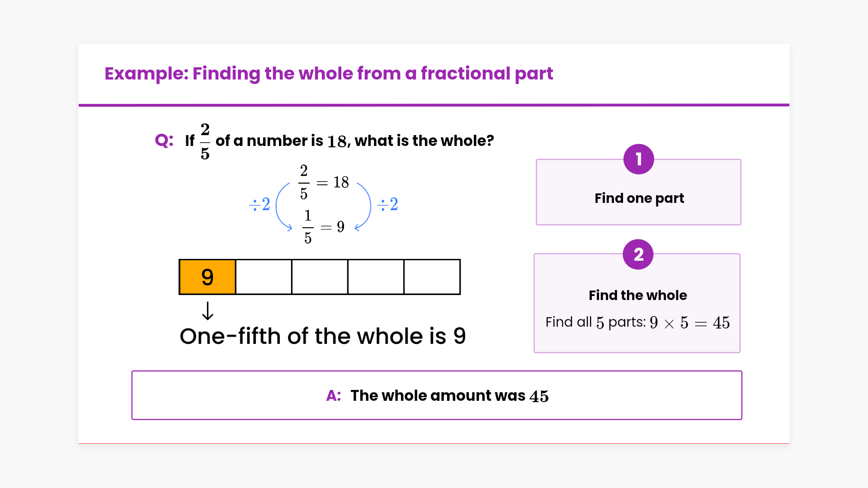Click the left blue ÷2 label
This screenshot has width=868, height=488.
coord(259,204)
